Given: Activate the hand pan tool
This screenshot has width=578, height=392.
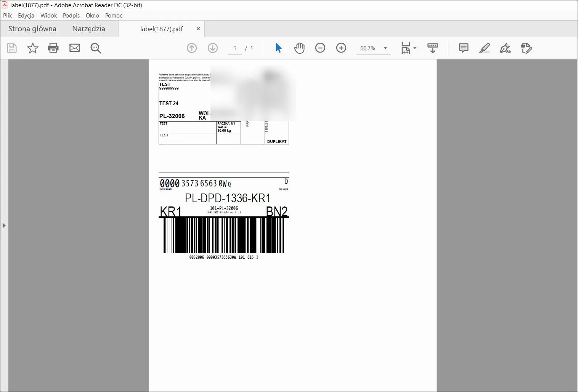Looking at the screenshot, I should coord(299,48).
